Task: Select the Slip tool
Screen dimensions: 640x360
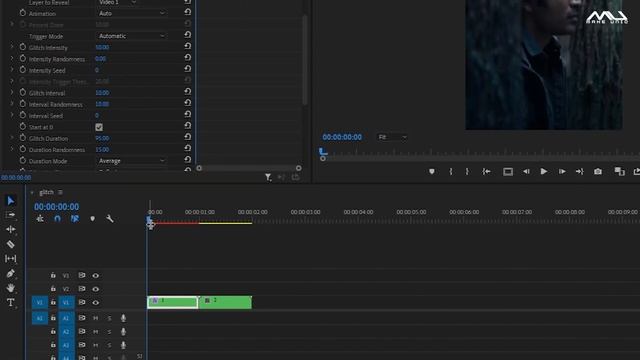Action: pos(11,259)
